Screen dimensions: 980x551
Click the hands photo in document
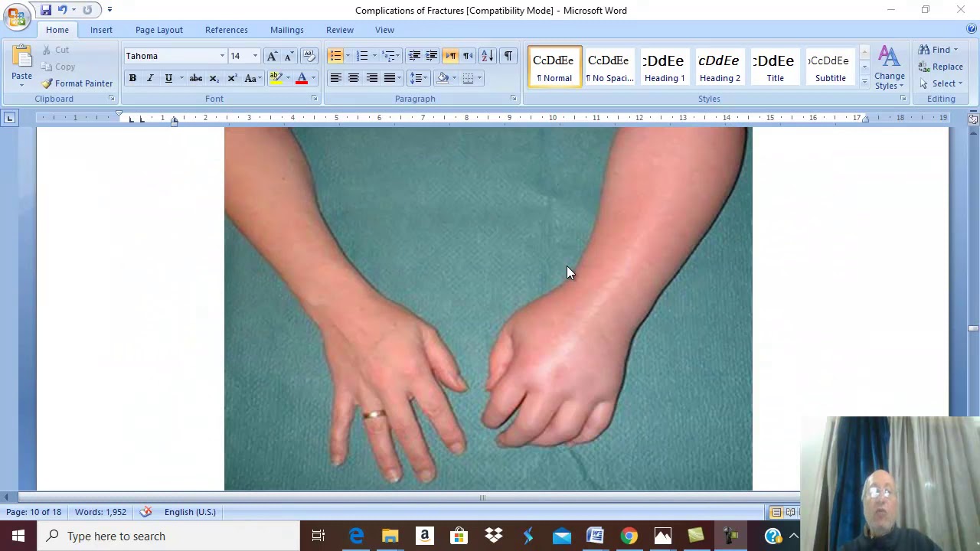(488, 308)
